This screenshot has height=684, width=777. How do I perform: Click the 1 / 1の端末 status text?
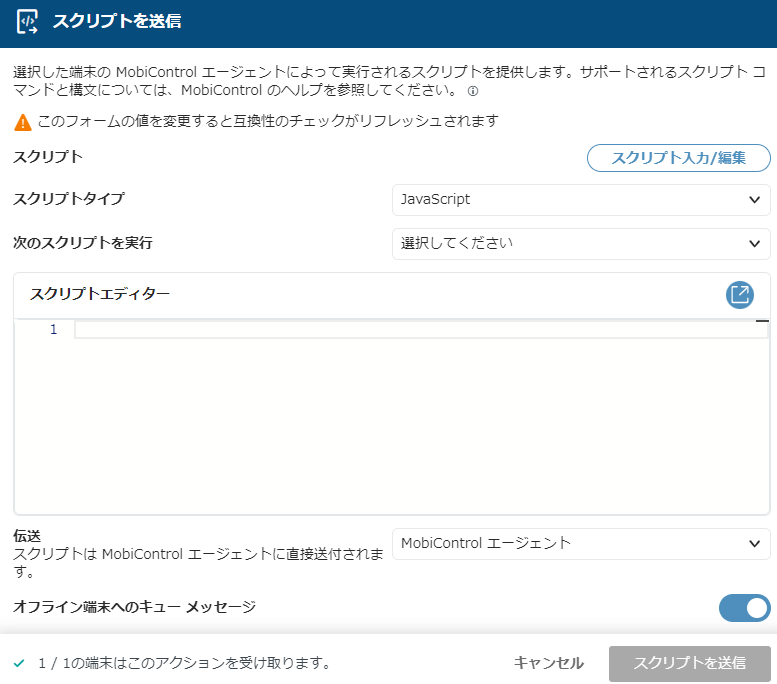point(184,663)
